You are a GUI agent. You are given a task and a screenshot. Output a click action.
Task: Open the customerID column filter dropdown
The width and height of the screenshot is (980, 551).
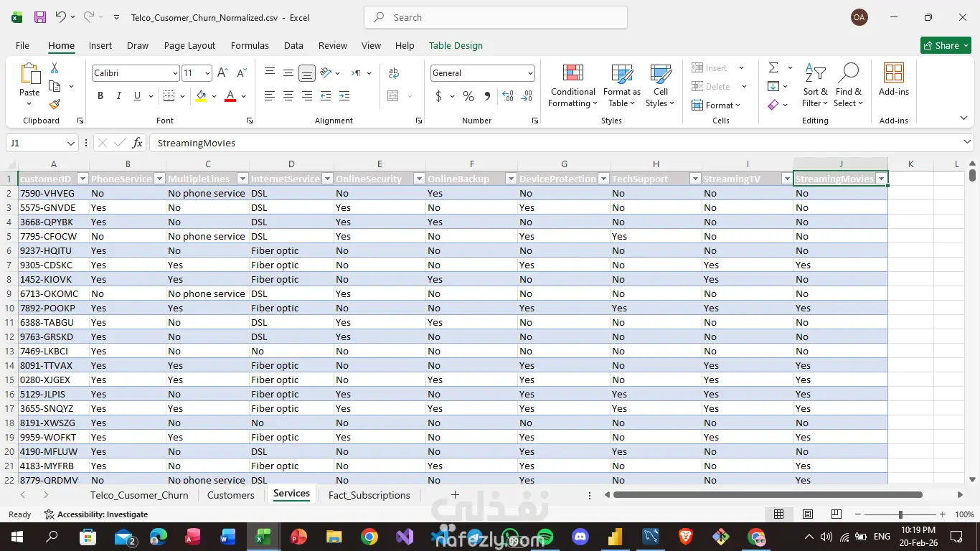(x=83, y=179)
